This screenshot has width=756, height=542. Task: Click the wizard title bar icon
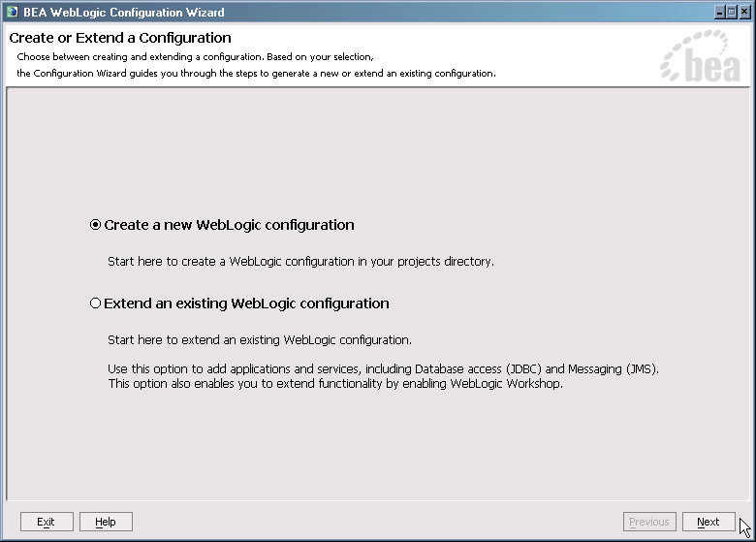click(x=12, y=12)
